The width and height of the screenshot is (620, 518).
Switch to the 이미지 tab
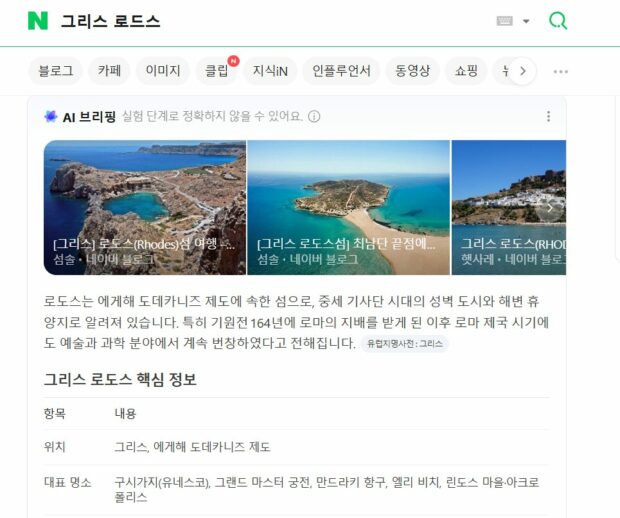pyautogui.click(x=163, y=71)
